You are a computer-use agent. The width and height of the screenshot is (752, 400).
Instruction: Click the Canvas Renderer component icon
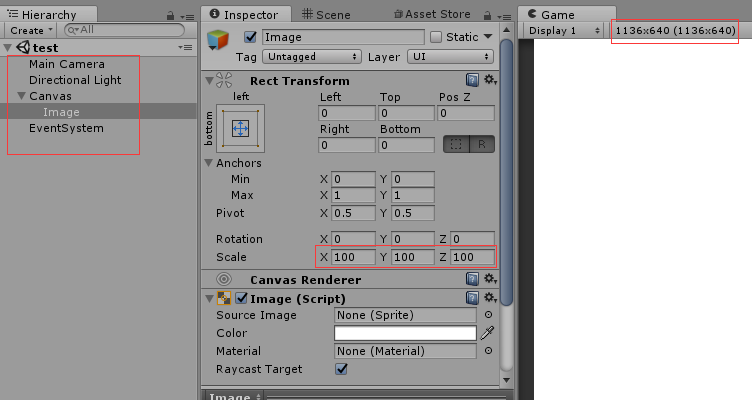point(224,279)
